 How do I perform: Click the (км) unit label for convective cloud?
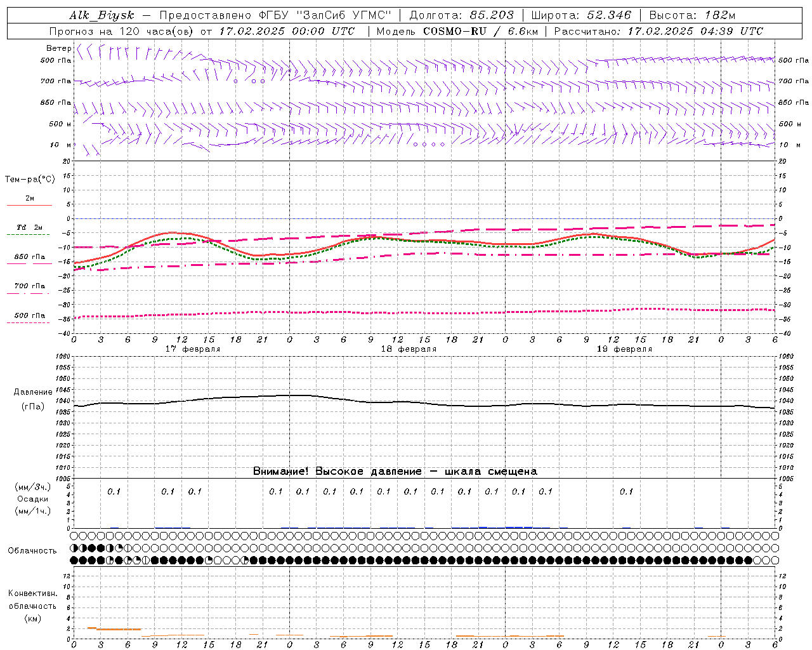coord(33,618)
